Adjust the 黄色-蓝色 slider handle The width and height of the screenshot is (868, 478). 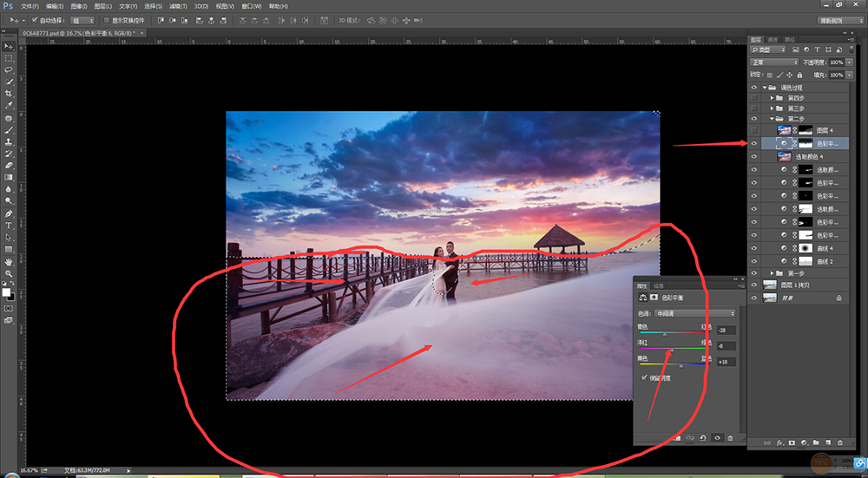coord(681,366)
